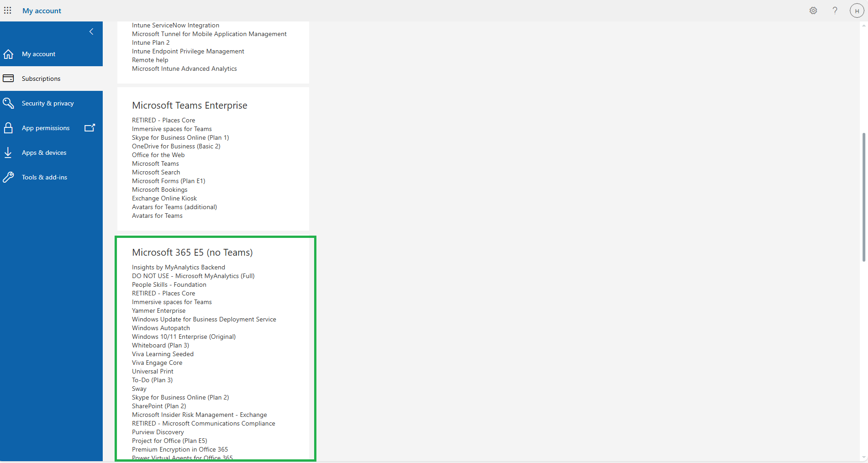Click Premium Encryption in Office 365
Viewport: 868px width, 463px height.
coord(180,449)
